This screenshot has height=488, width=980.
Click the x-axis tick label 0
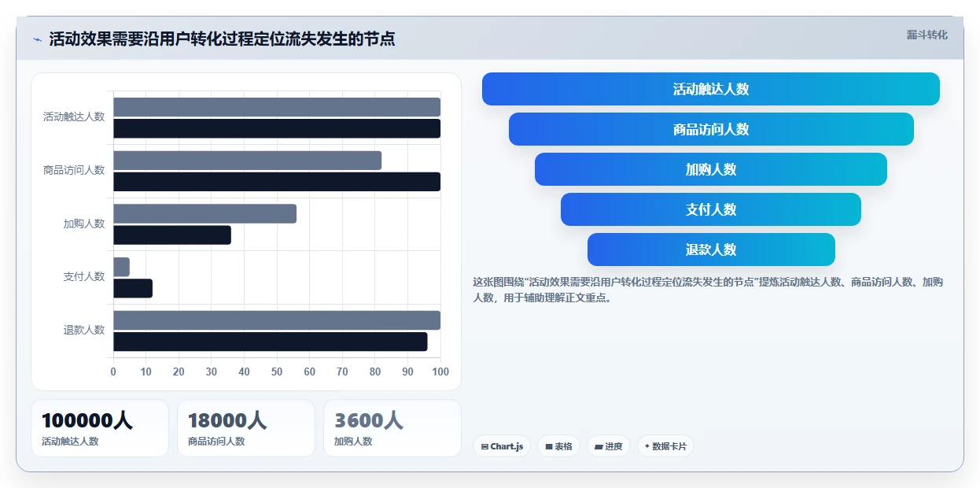tap(113, 372)
